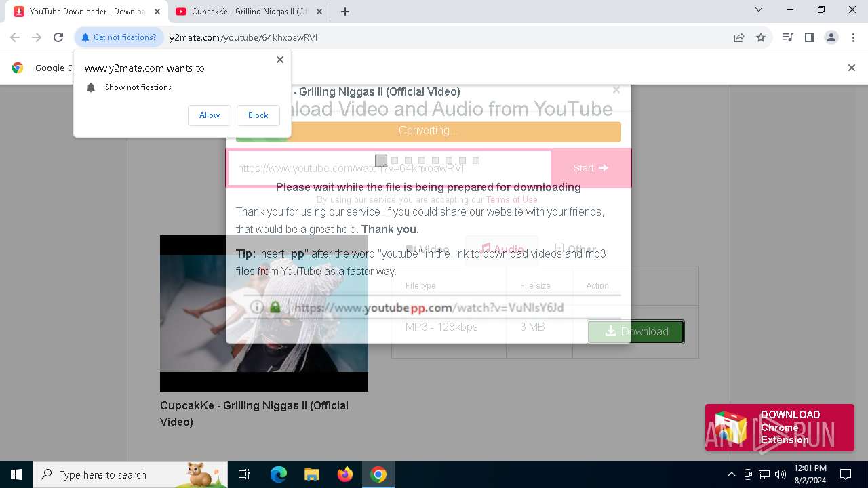
Task: Select the YouTube Downloader tab
Action: point(86,12)
